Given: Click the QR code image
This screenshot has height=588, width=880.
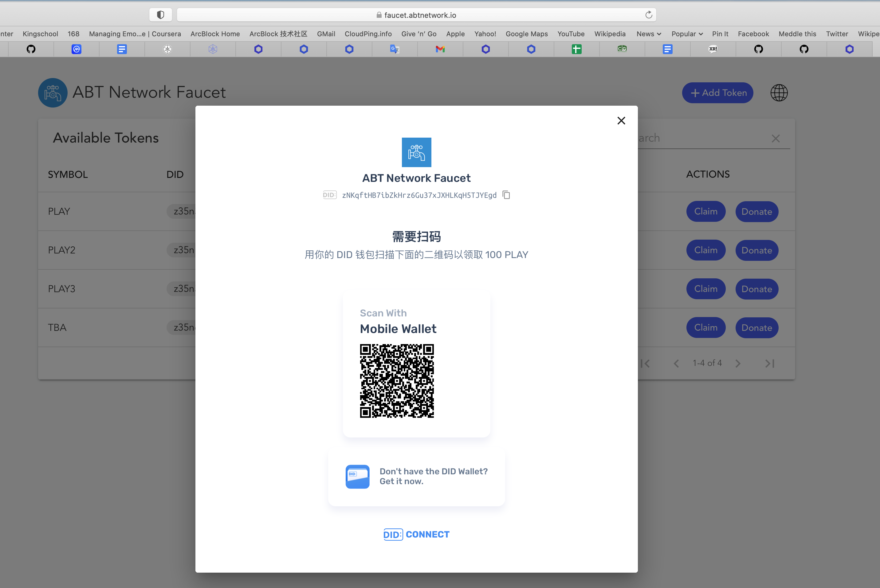Looking at the screenshot, I should pos(397,381).
